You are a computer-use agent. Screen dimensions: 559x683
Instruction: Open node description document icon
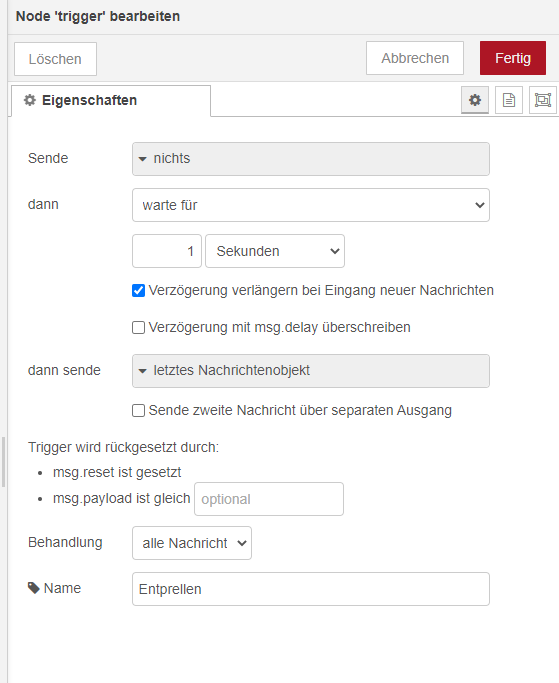[508, 100]
